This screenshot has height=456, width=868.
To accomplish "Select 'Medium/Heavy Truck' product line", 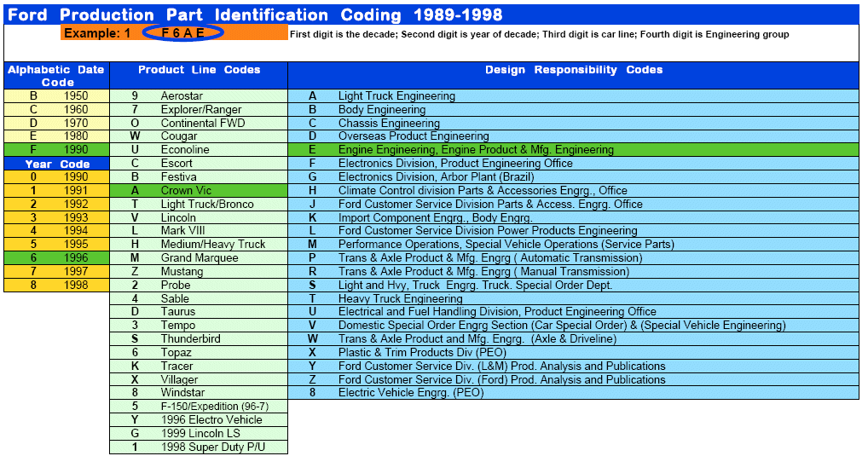I will coord(199,244).
